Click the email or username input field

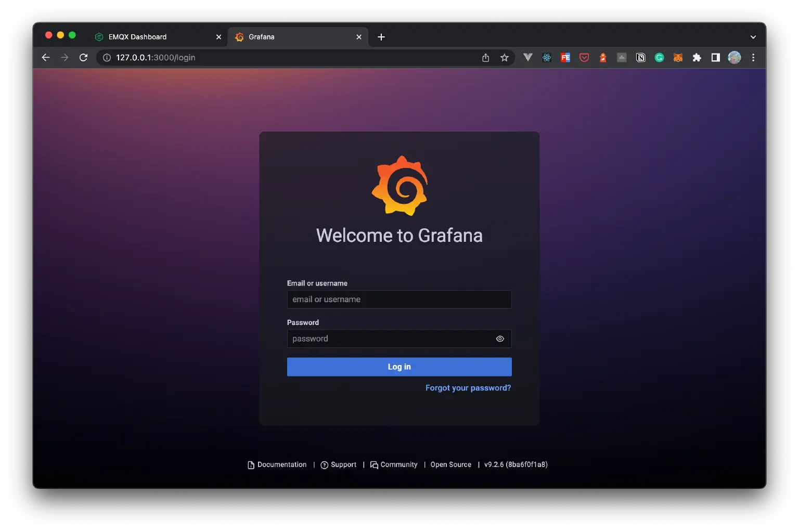point(399,299)
